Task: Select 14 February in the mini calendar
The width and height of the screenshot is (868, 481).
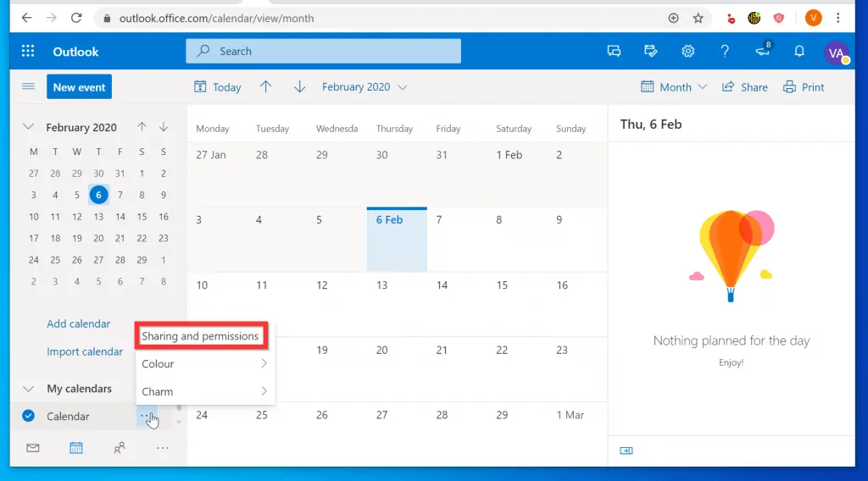Action: 120,217
